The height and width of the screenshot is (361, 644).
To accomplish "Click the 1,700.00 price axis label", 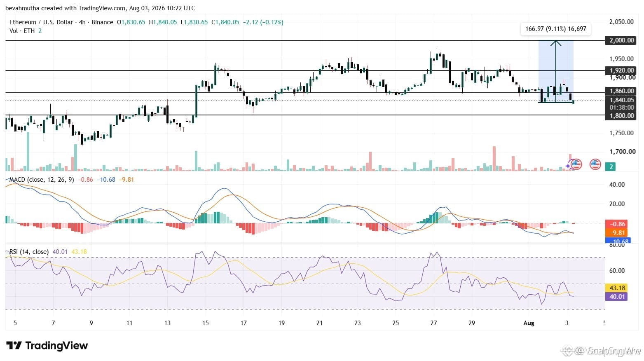I will 622,152.
